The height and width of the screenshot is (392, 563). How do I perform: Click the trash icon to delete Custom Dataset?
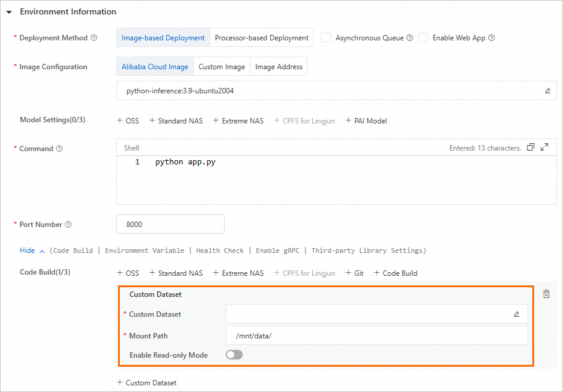(546, 294)
